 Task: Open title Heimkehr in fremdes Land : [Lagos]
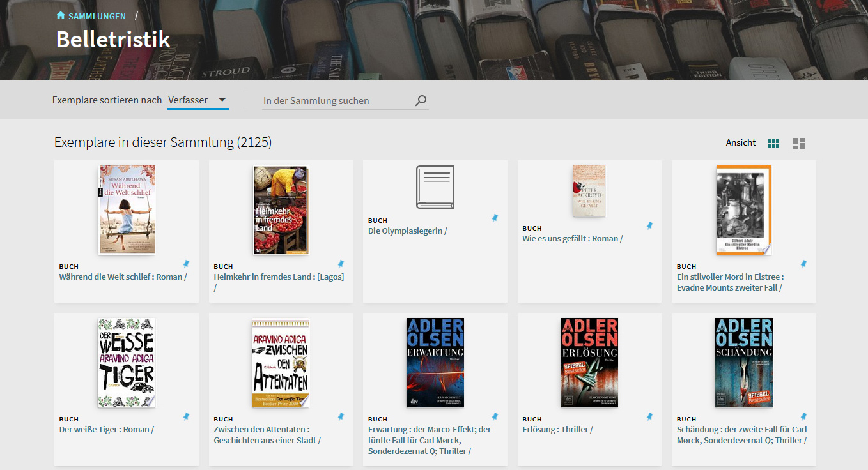click(x=279, y=282)
